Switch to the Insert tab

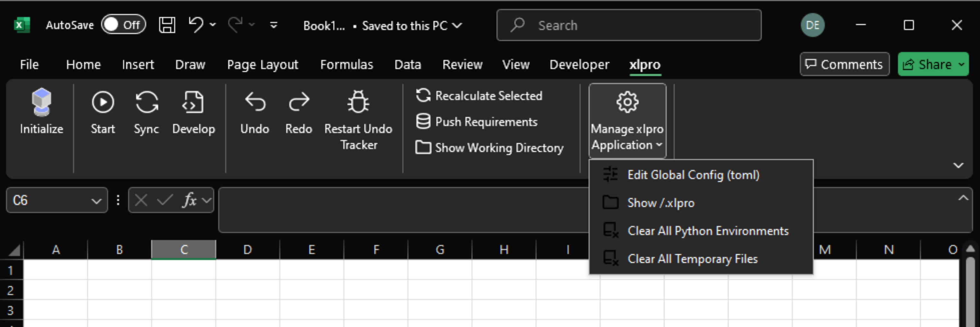[138, 64]
